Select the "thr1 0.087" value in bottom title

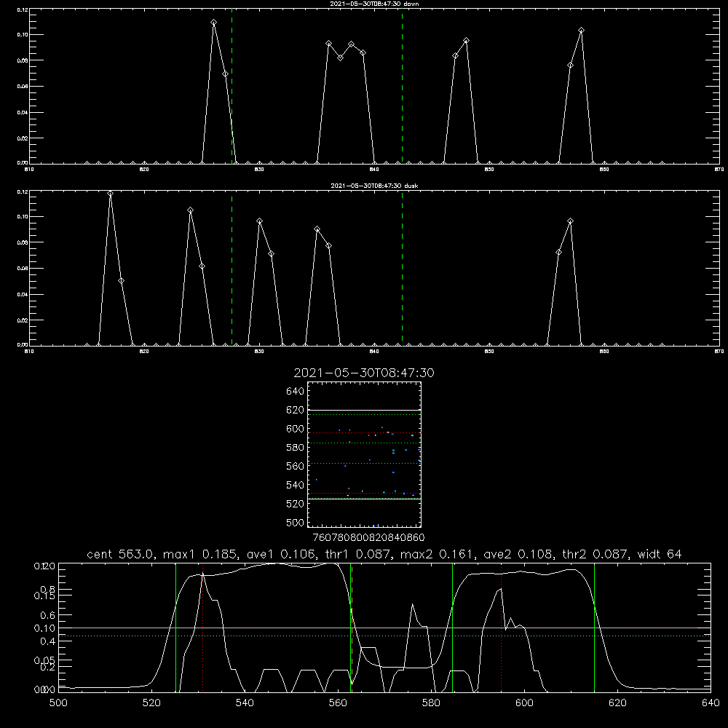pos(361,554)
